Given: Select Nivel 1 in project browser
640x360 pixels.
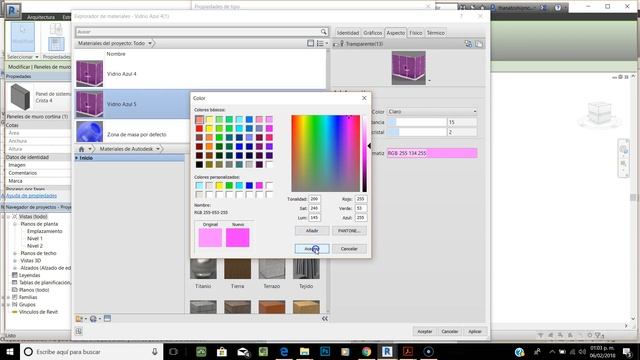Looking at the screenshot, I should pyautogui.click(x=35, y=238).
